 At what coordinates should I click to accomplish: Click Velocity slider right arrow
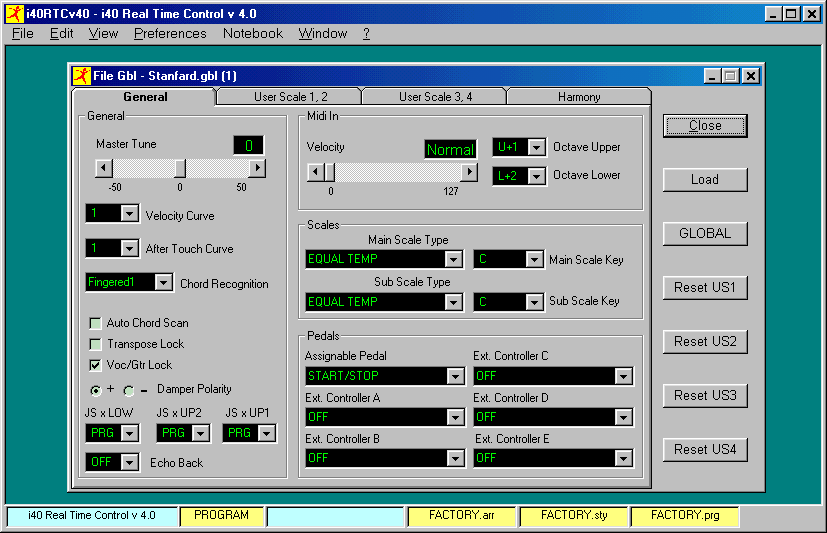click(469, 172)
